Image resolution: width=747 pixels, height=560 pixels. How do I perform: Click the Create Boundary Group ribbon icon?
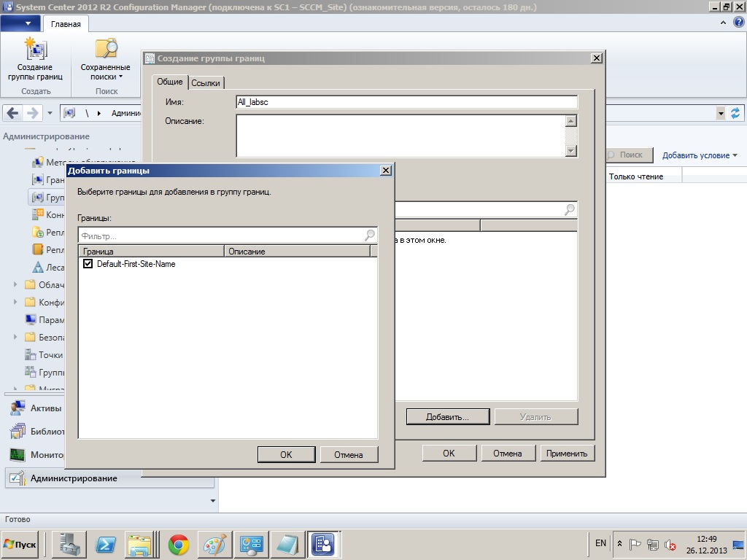click(x=35, y=50)
